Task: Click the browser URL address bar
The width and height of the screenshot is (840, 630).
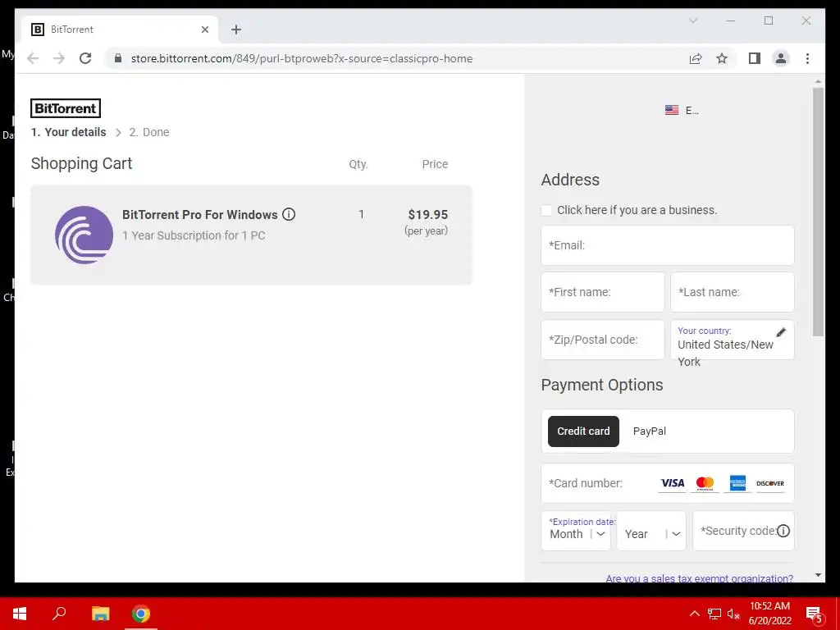Action: point(302,58)
